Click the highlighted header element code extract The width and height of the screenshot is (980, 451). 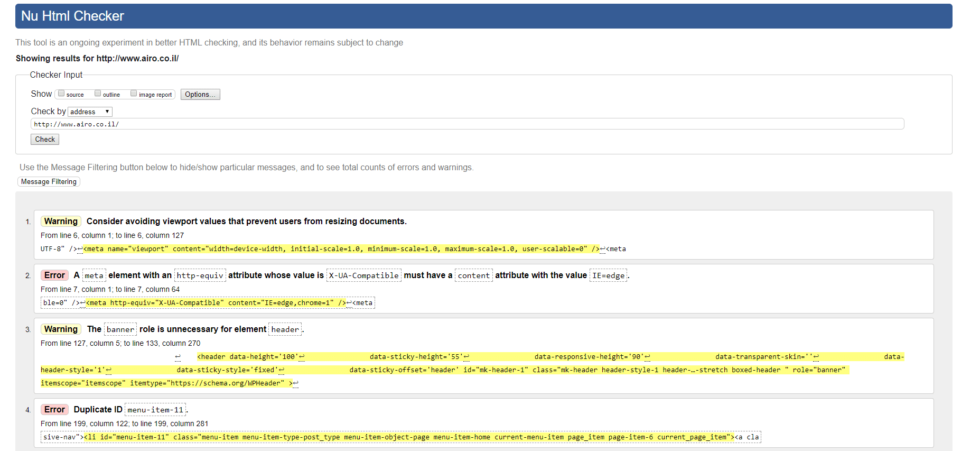(472, 370)
